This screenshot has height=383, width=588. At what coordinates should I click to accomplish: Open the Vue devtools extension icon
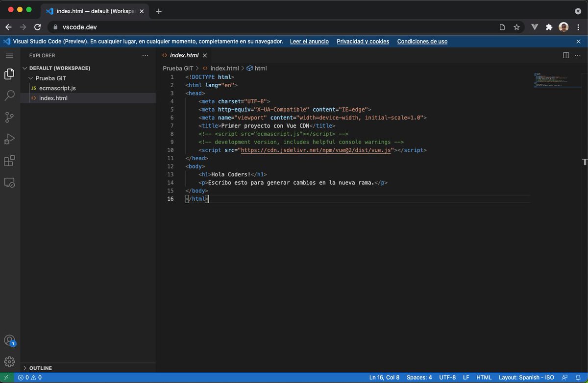coord(535,27)
